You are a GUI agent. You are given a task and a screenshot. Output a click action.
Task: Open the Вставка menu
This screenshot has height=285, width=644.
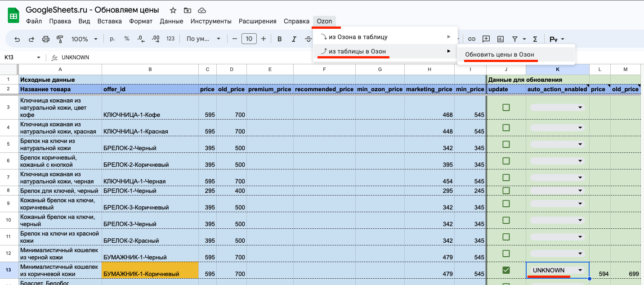pos(109,21)
